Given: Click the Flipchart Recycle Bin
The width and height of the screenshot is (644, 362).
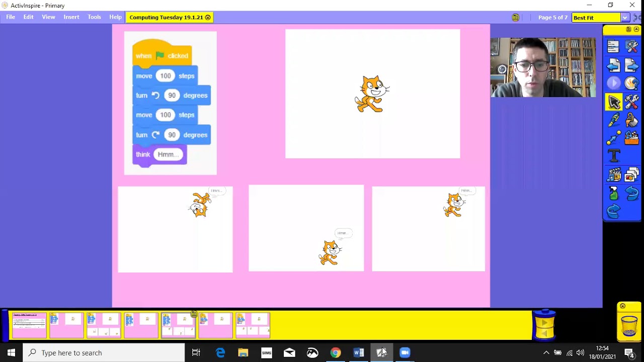Looking at the screenshot, I should click(629, 325).
